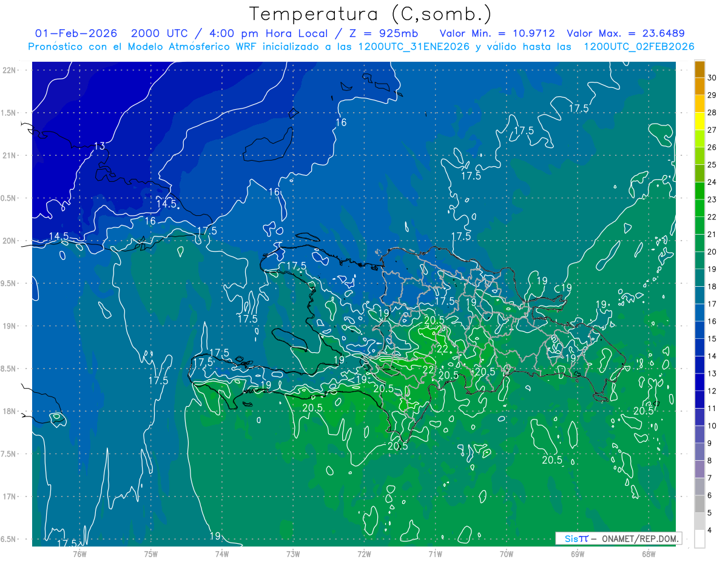This screenshot has height=562, width=728.
Task: Click the legend scale value "12"
Action: click(712, 390)
